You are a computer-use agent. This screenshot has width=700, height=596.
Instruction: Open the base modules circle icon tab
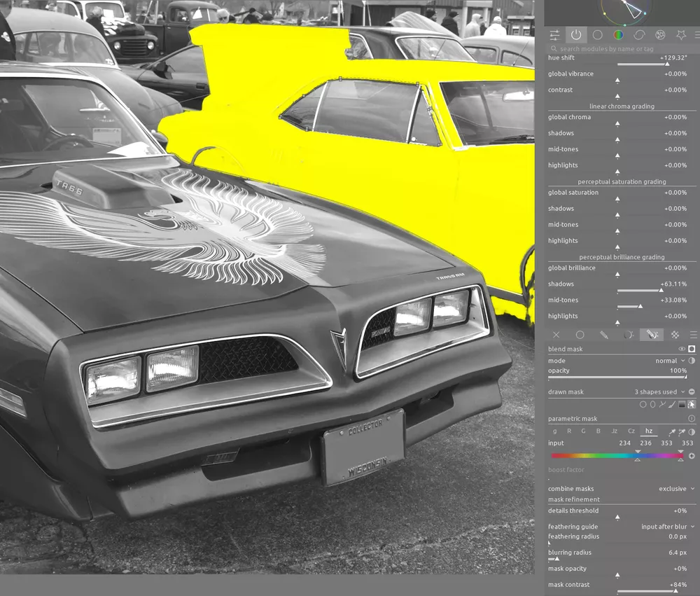(597, 35)
